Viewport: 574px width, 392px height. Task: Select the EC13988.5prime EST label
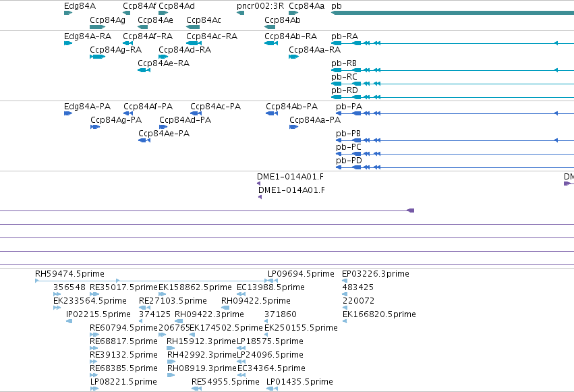click(270, 287)
